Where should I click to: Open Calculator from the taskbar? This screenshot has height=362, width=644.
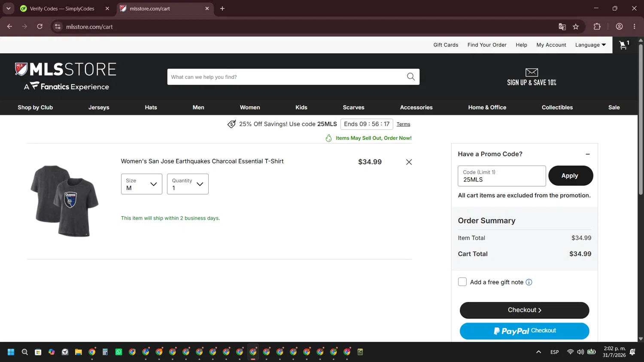pyautogui.click(x=105, y=352)
